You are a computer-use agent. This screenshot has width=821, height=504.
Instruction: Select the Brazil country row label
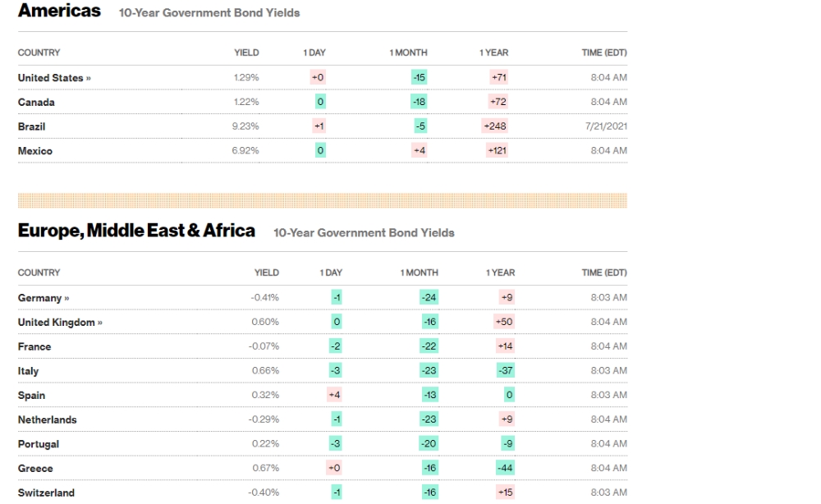point(31,126)
